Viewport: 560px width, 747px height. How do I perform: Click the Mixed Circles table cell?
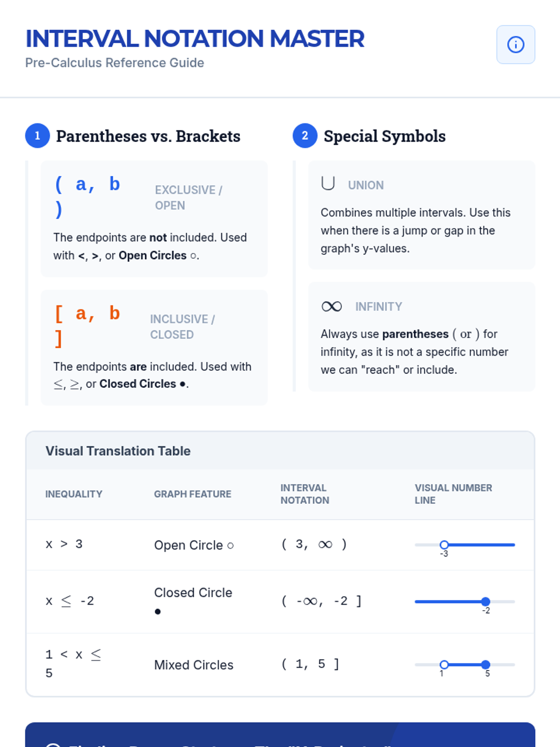tap(194, 665)
